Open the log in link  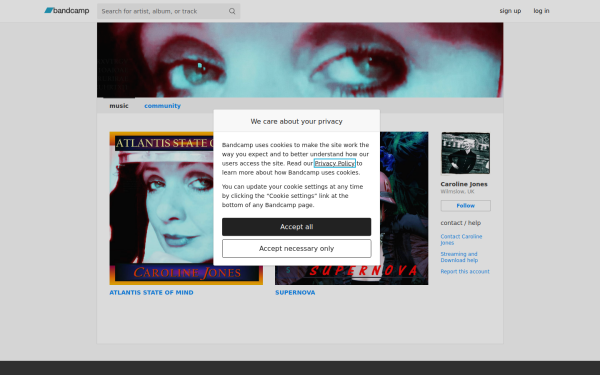coord(541,11)
